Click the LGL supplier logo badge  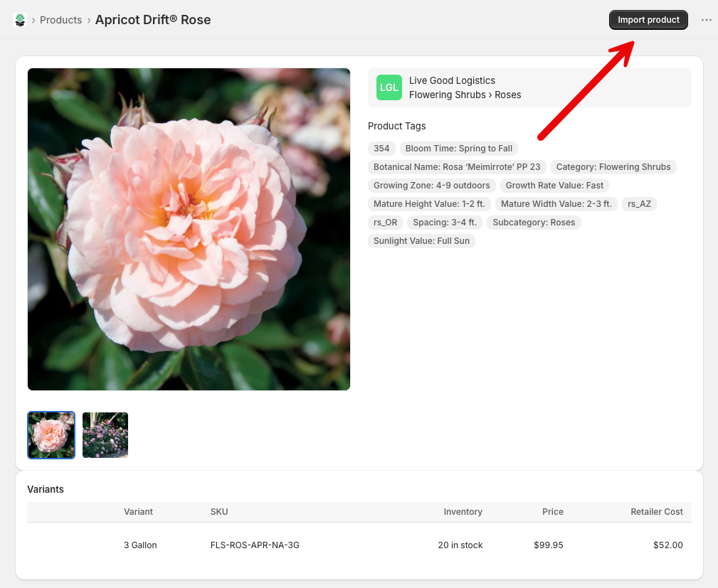click(x=389, y=87)
